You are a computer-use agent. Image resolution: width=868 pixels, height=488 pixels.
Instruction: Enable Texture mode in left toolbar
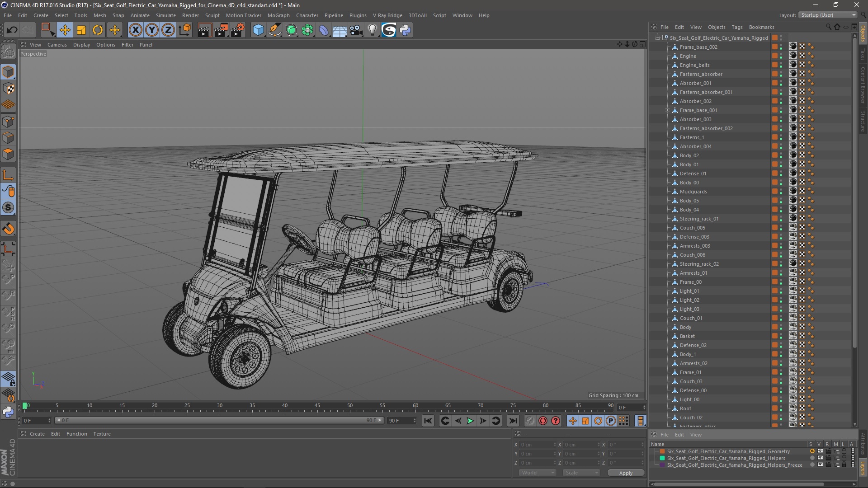[x=8, y=89]
